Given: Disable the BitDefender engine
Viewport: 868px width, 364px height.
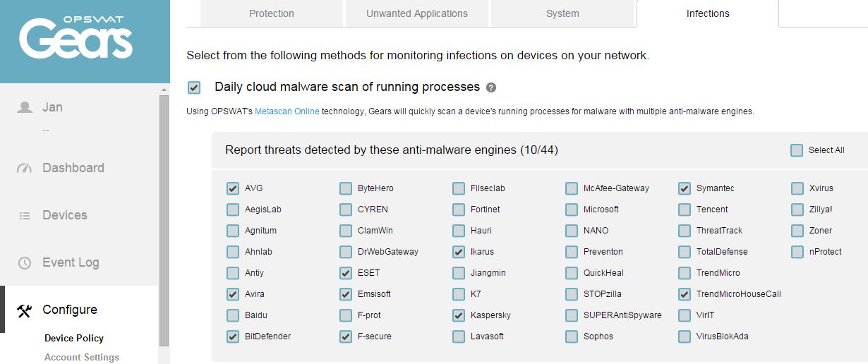Looking at the screenshot, I should click(233, 336).
